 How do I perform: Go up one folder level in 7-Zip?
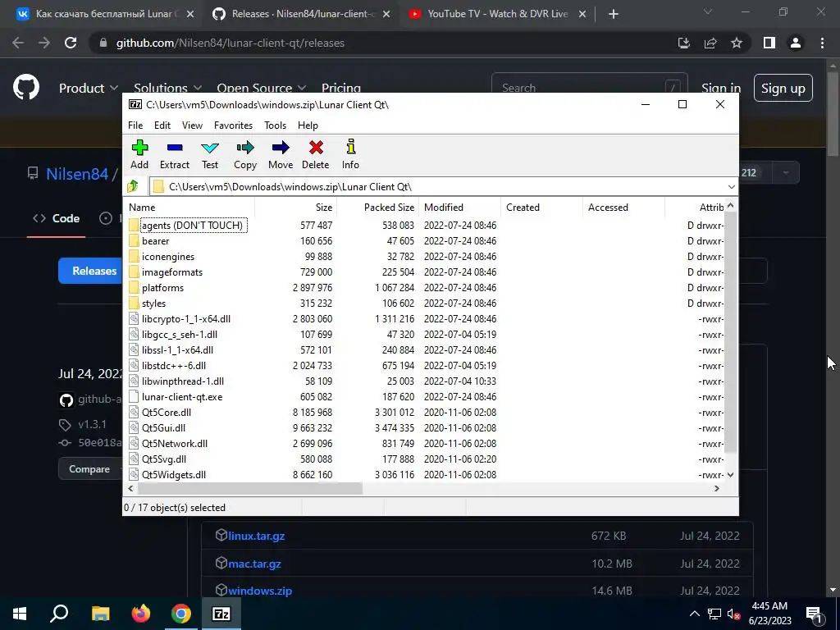(133, 186)
